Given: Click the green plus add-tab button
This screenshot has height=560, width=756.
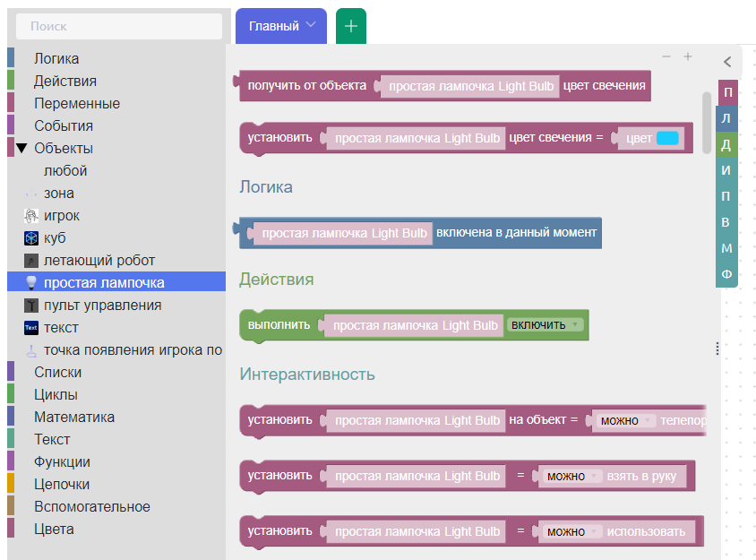Looking at the screenshot, I should pos(351,26).
